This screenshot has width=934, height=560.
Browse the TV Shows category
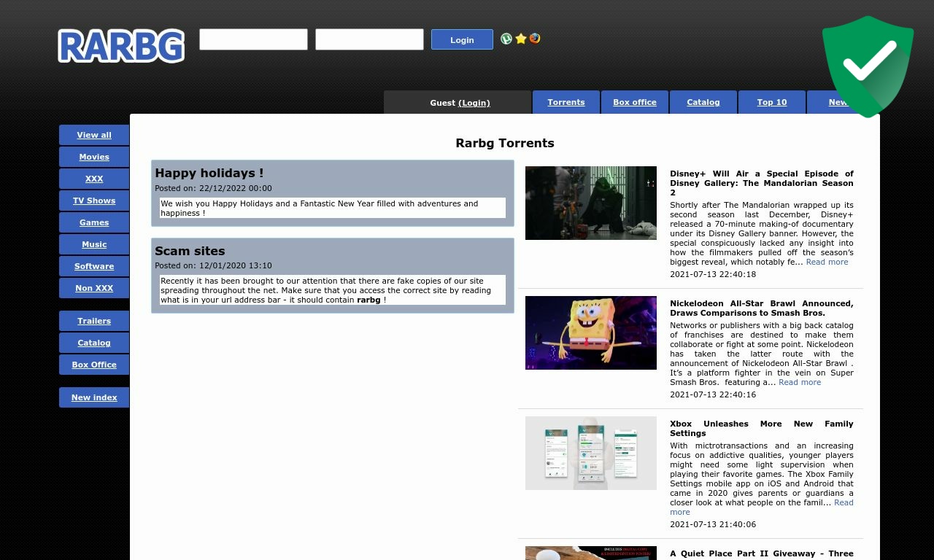pos(94,201)
